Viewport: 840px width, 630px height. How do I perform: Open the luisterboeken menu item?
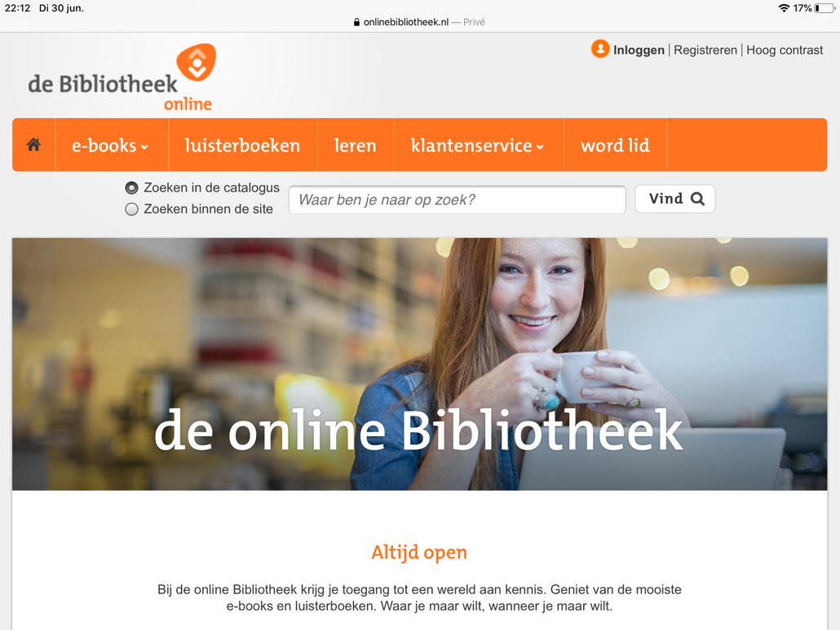tap(243, 145)
